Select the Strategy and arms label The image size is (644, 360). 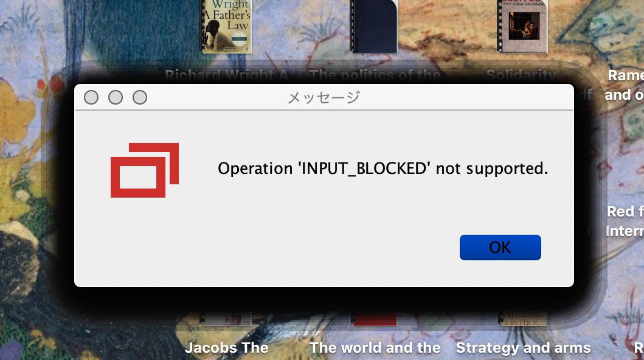tap(523, 348)
